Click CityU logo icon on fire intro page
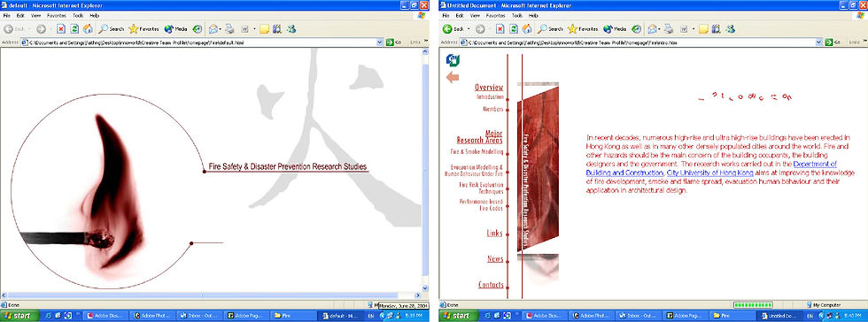This screenshot has height=322, width=868. coord(453,60)
